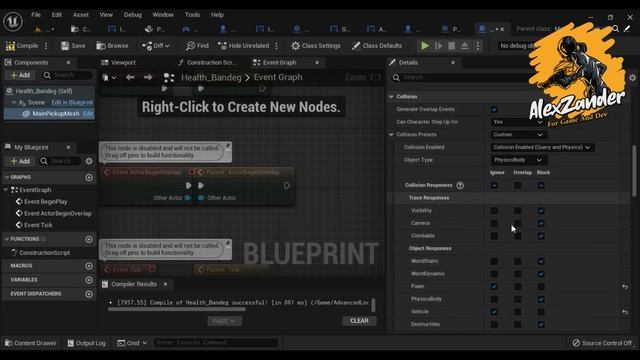Image resolution: width=640 pixels, height=360 pixels.
Task: Compile the blueprint
Action: point(22,46)
